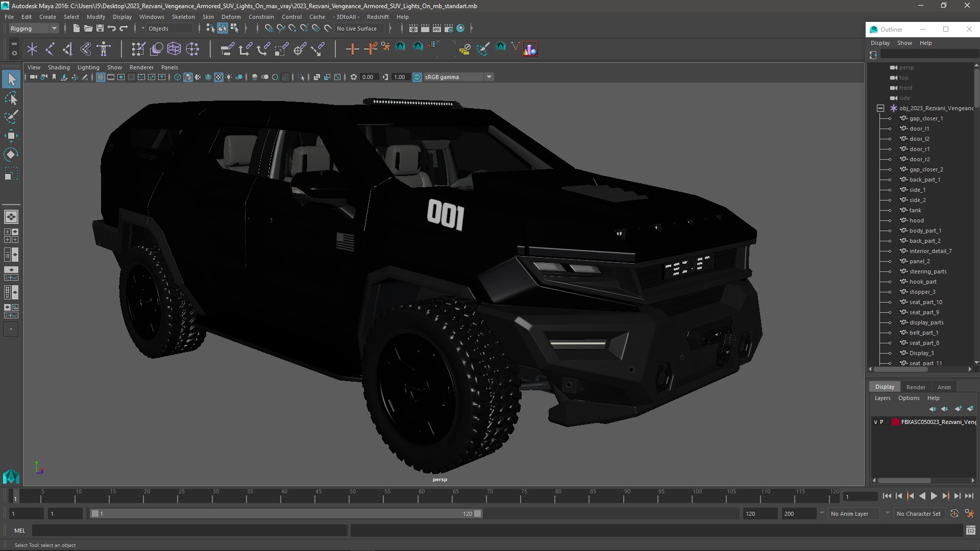The width and height of the screenshot is (980, 551).
Task: Choose the Paint Selection tool
Action: point(11,117)
